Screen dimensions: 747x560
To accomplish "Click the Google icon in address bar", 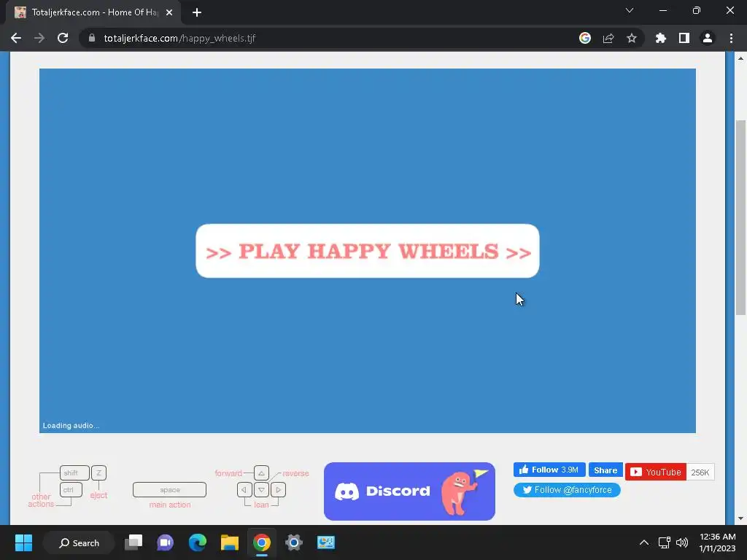I will 585,38.
